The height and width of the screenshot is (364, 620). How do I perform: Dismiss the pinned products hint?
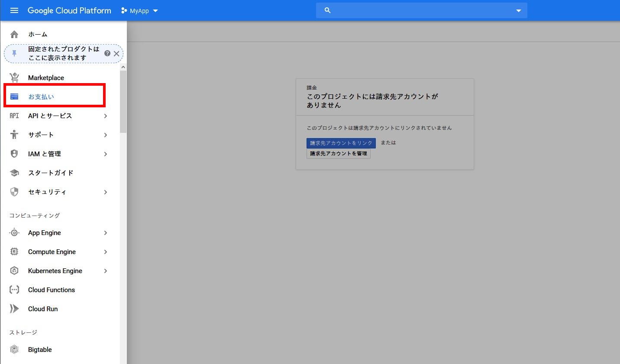click(116, 54)
